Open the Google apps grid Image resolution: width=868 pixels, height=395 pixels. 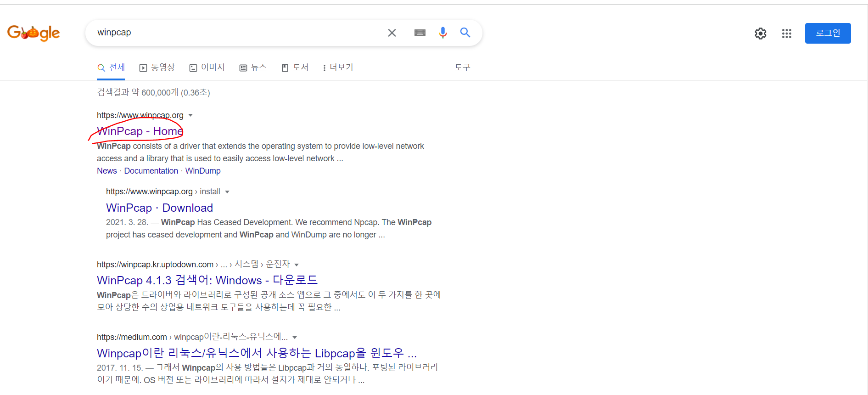[787, 34]
